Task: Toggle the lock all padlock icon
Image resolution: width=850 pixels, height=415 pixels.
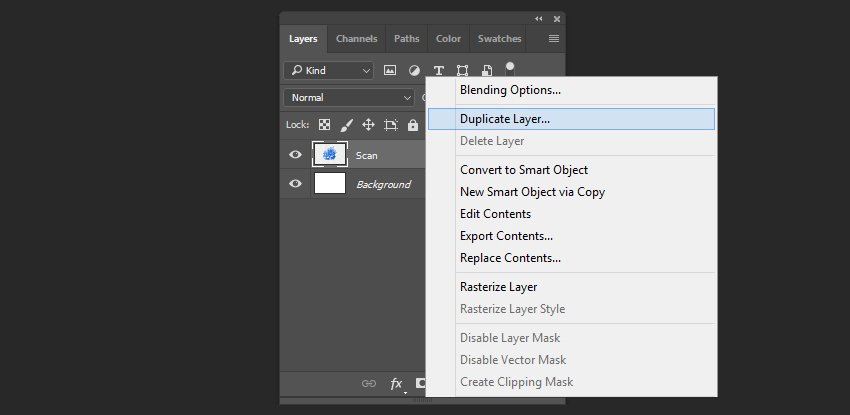Action: pyautogui.click(x=412, y=125)
